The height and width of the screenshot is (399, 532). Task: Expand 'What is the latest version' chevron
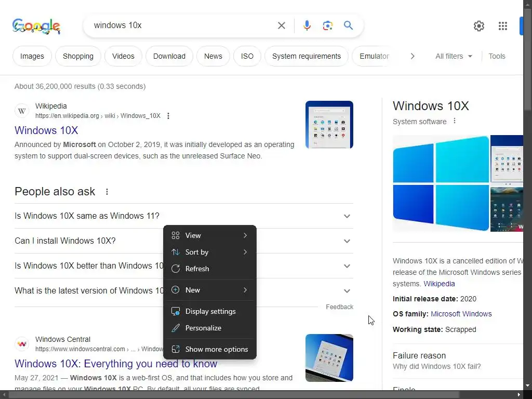pyautogui.click(x=347, y=291)
